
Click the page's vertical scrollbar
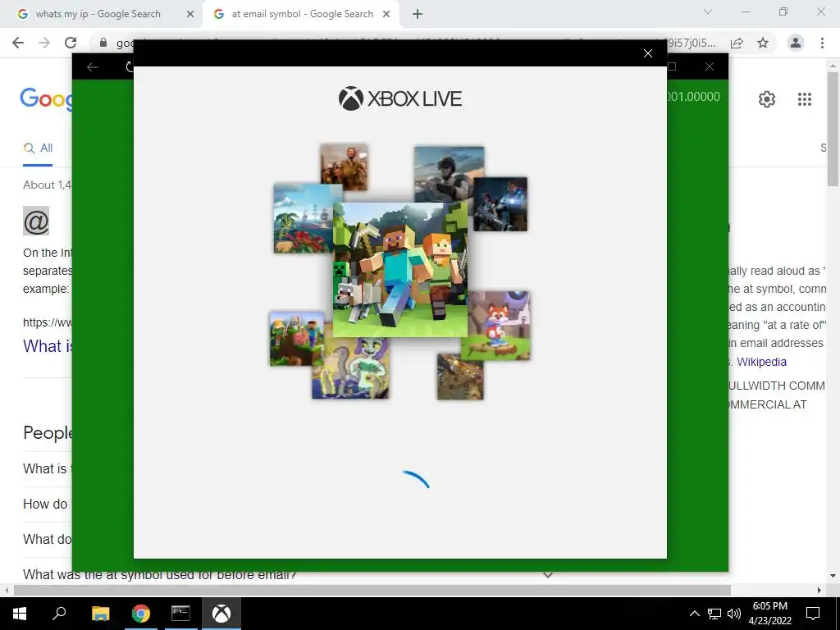pos(833,129)
